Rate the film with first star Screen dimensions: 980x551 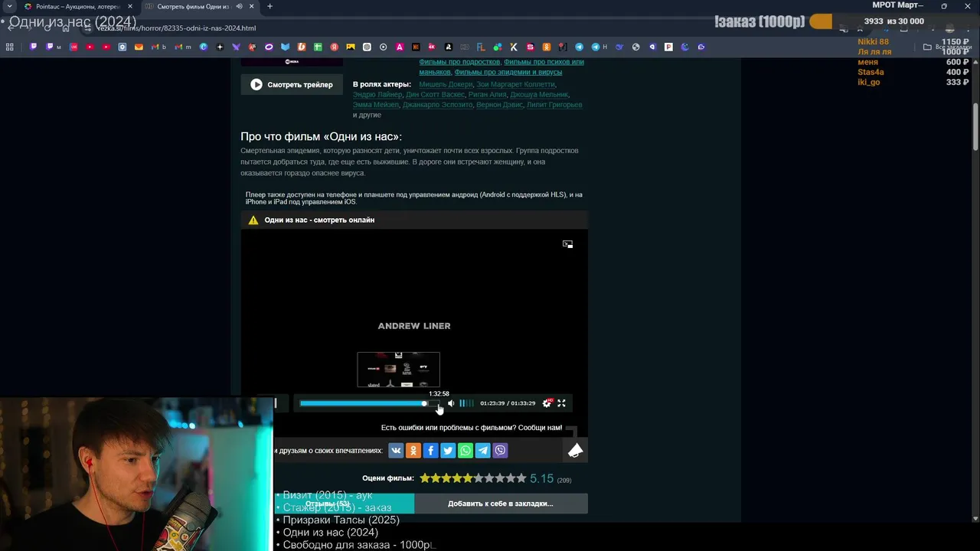pyautogui.click(x=425, y=478)
